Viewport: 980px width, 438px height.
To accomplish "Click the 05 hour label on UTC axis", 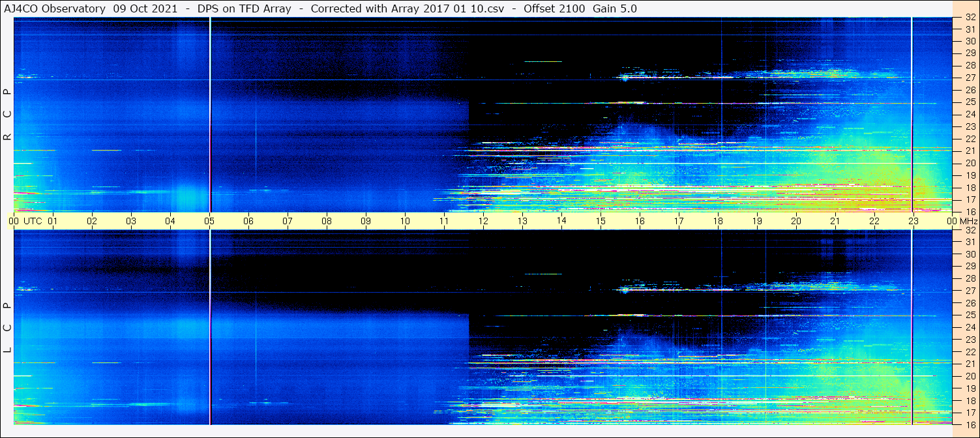I will coord(209,221).
